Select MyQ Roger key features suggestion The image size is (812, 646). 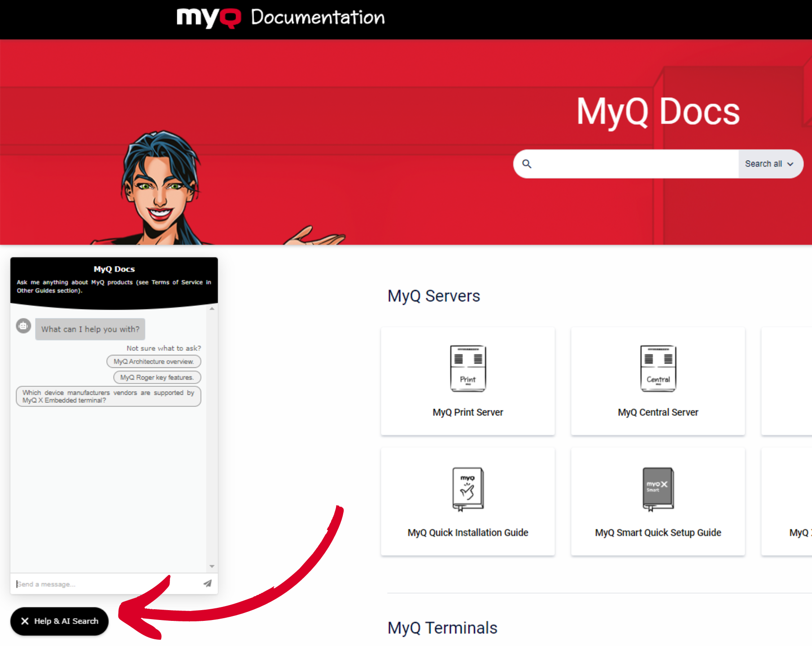click(157, 377)
